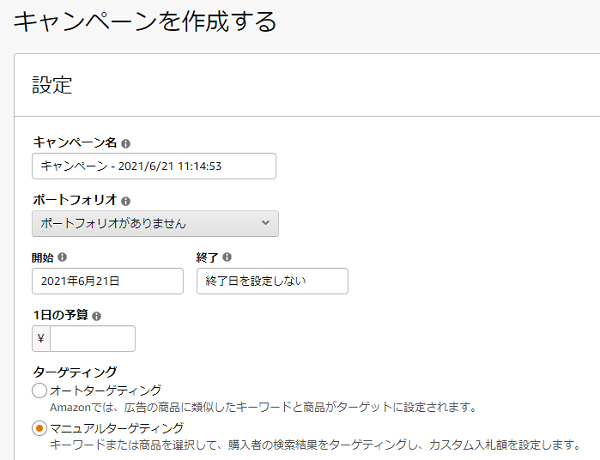The width and height of the screenshot is (600, 460).
Task: Click the 終了日を設定しない end date field
Action: tap(272, 281)
